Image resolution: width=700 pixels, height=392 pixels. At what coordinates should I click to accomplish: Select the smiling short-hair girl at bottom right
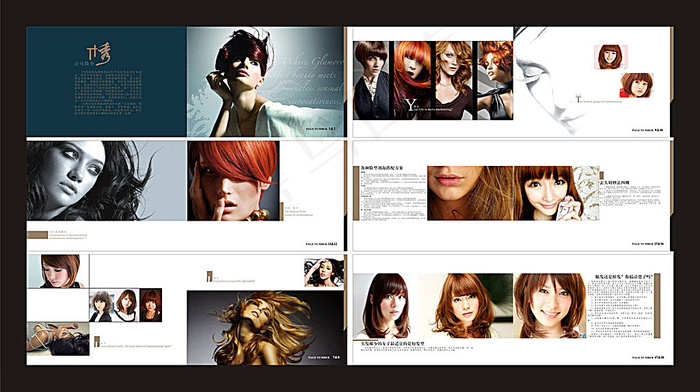(550, 306)
